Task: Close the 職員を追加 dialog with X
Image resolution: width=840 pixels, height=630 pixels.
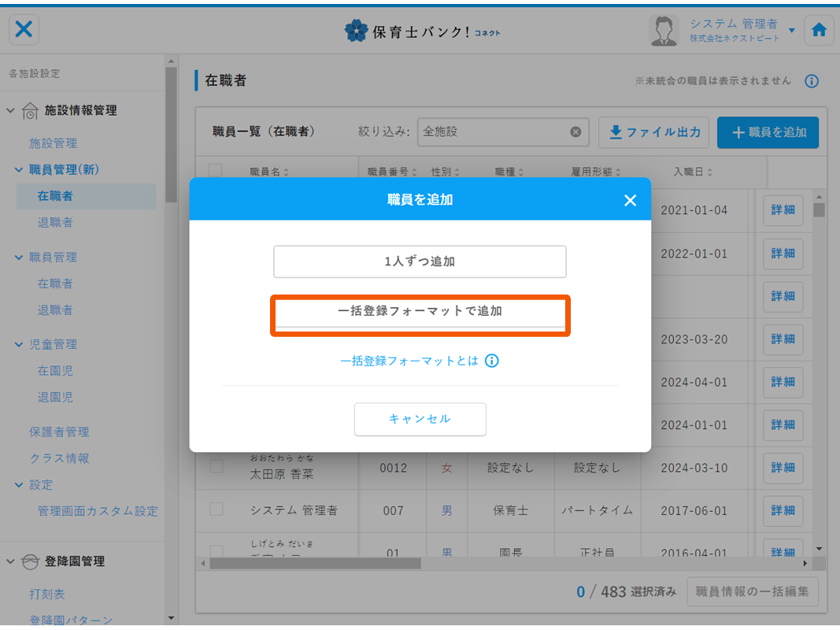Action: click(x=630, y=200)
